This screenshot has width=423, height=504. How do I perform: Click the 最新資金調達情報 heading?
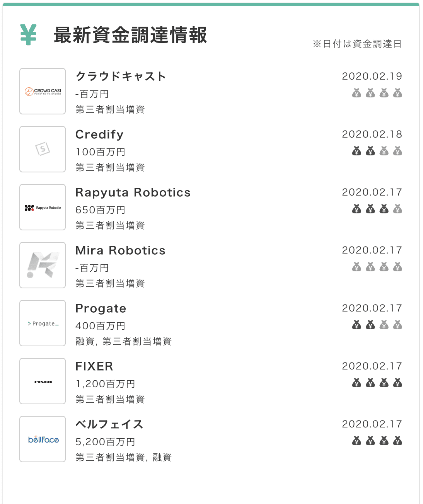point(130,35)
